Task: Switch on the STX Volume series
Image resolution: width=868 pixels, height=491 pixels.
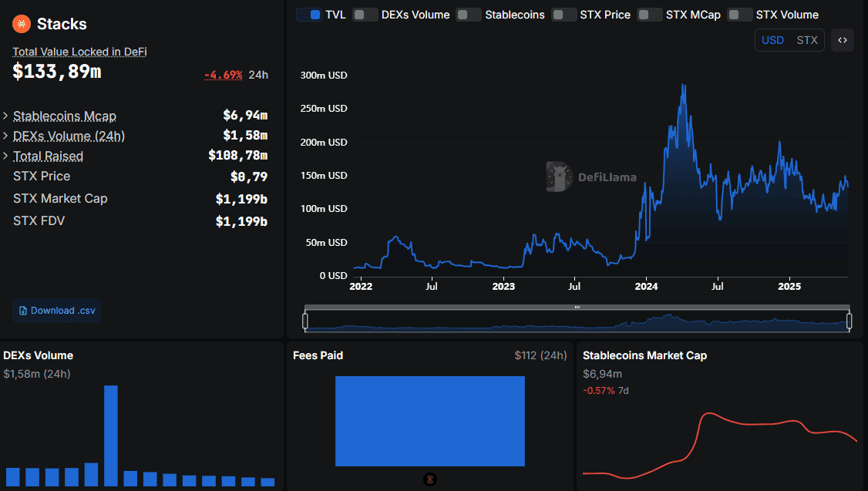Action: coord(739,15)
